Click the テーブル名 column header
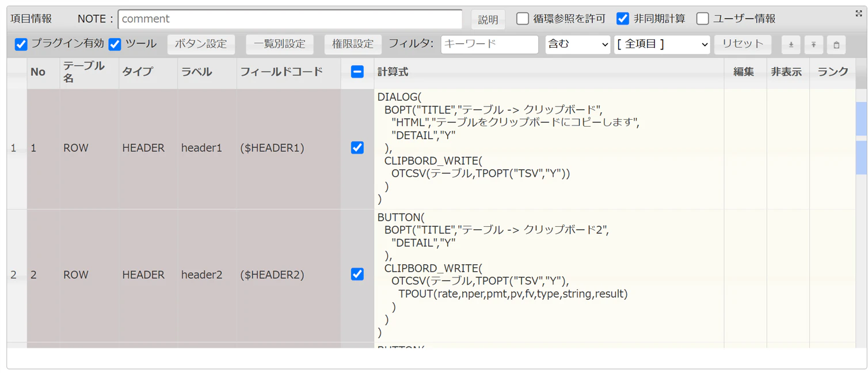The width and height of the screenshot is (868, 373). pyautogui.click(x=89, y=72)
